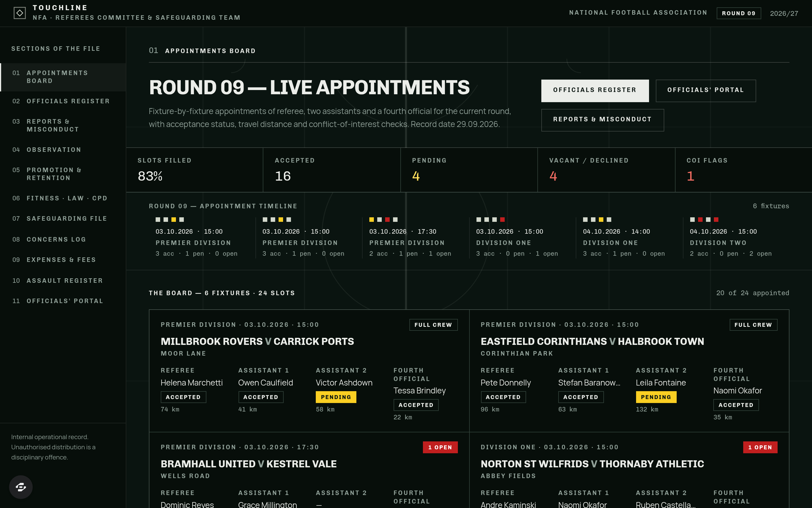This screenshot has height=508, width=812.
Task: Click the Round 09 badge in header
Action: coord(738,14)
